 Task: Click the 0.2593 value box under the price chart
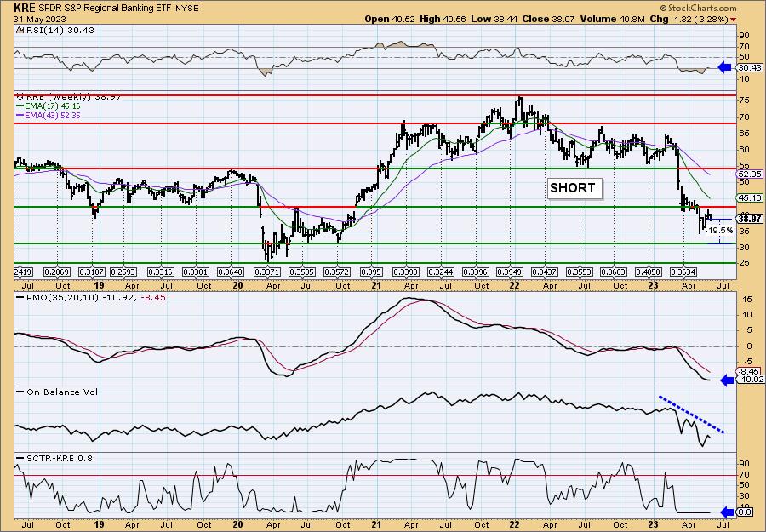point(125,272)
